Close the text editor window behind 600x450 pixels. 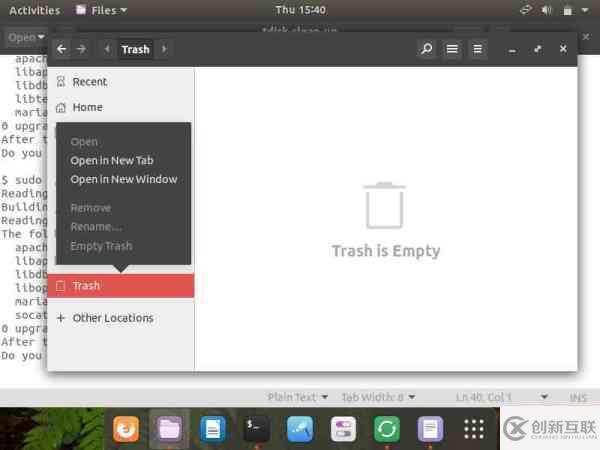(586, 37)
